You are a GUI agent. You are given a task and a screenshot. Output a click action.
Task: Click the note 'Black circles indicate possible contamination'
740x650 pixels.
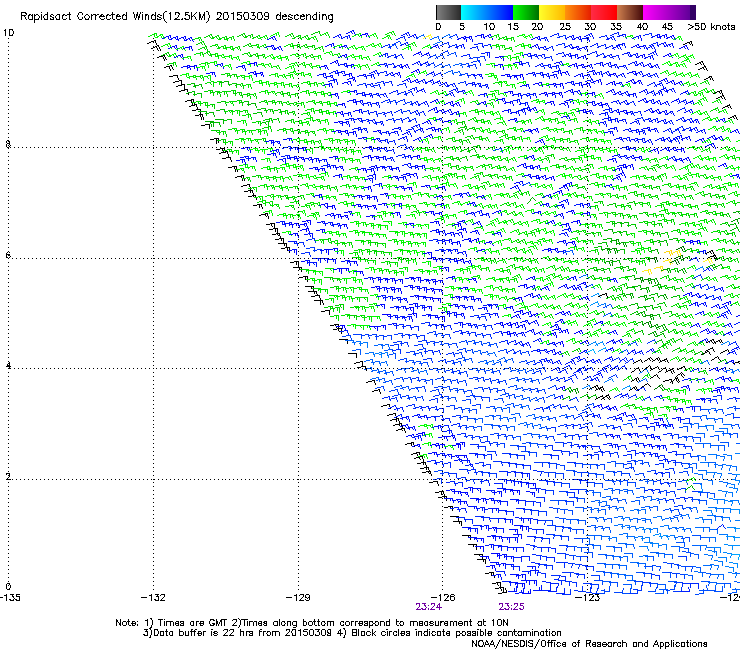pyautogui.click(x=456, y=633)
